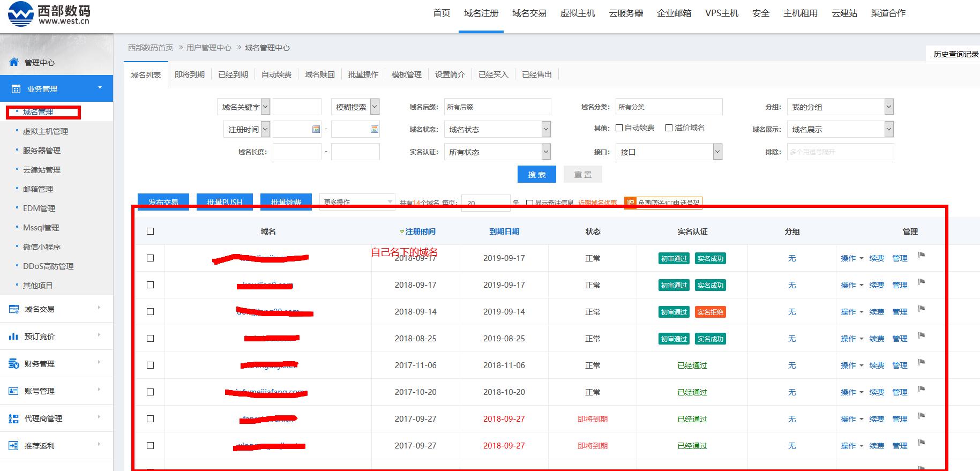This screenshot has width=980, height=471.
Task: Click flag icon on 2018-08-25 row
Action: [x=922, y=335]
